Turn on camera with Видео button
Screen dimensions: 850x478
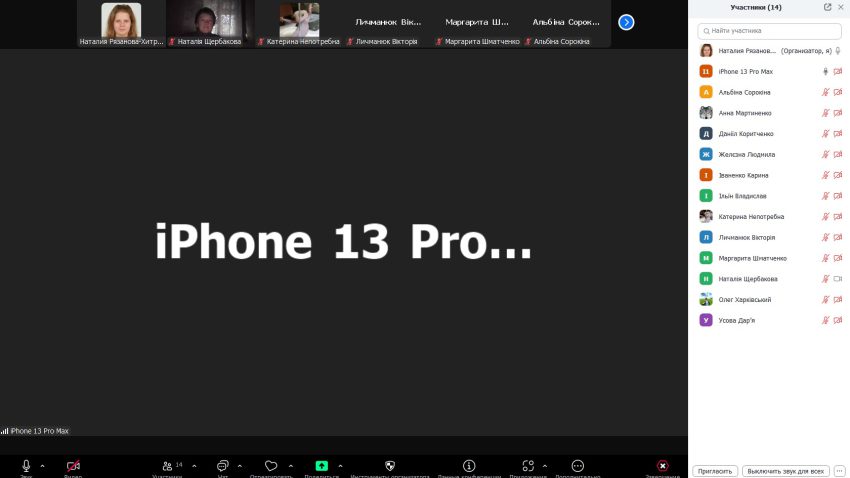coord(73,467)
